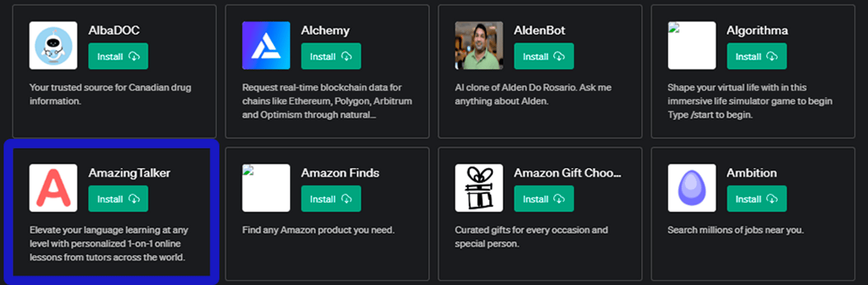Click the Alchemy blue triangle logo

pyautogui.click(x=266, y=46)
